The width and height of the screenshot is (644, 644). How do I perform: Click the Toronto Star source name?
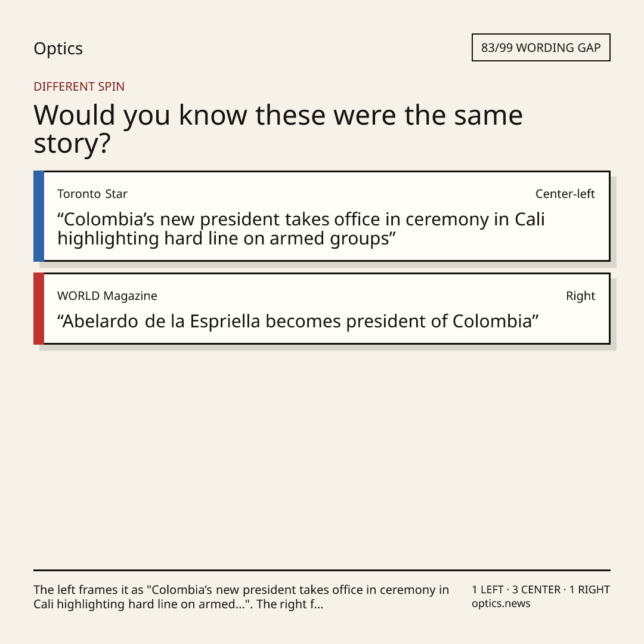pyautogui.click(x=92, y=194)
